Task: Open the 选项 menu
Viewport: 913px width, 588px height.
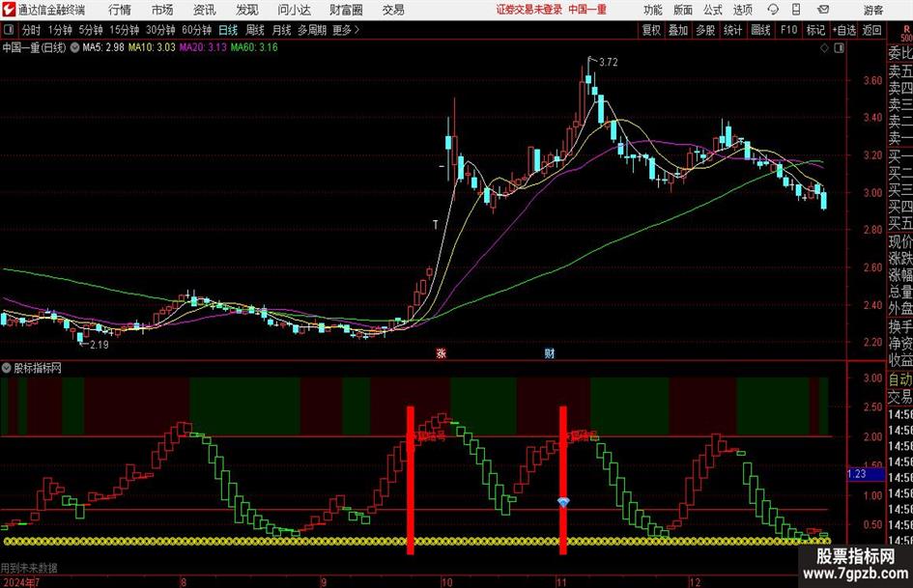Action: coord(742,10)
